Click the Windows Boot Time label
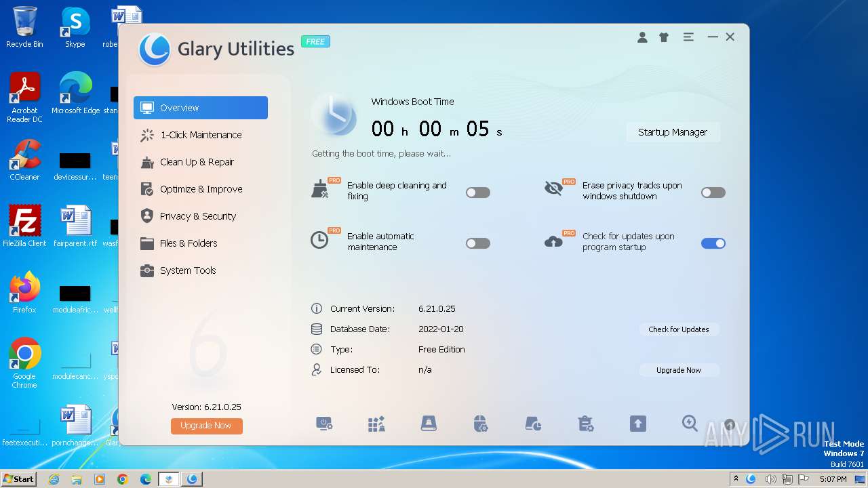Viewport: 868px width, 488px height. point(412,102)
